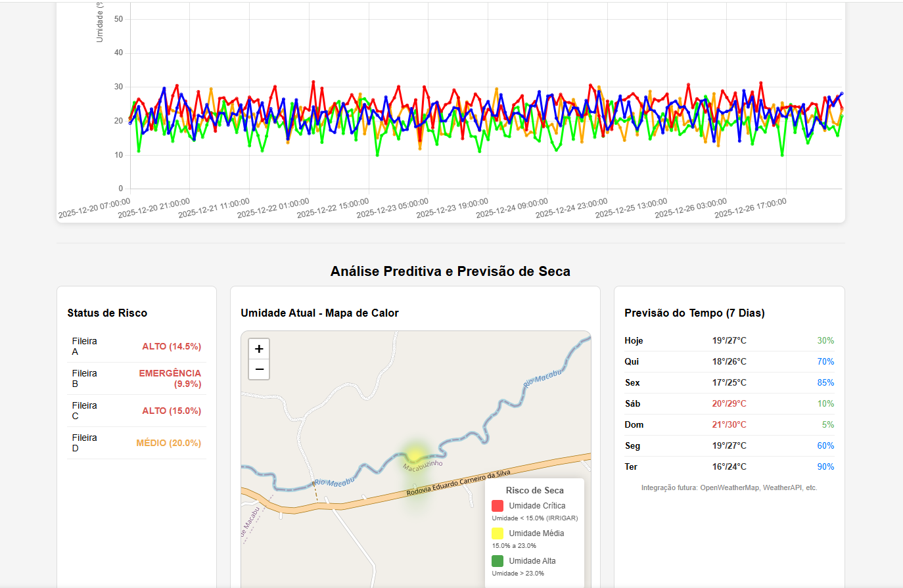Zoom out on the heat map
Screen dimensions: 903x588
coord(259,369)
